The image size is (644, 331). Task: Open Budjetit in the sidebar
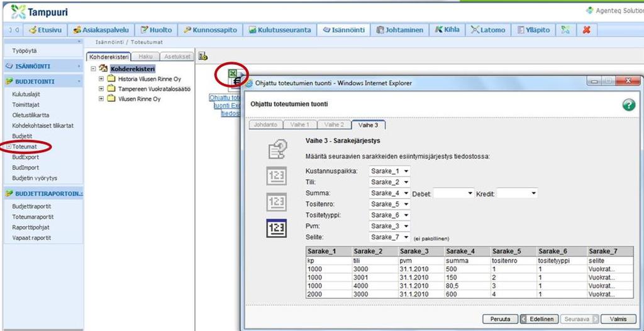(x=22, y=136)
